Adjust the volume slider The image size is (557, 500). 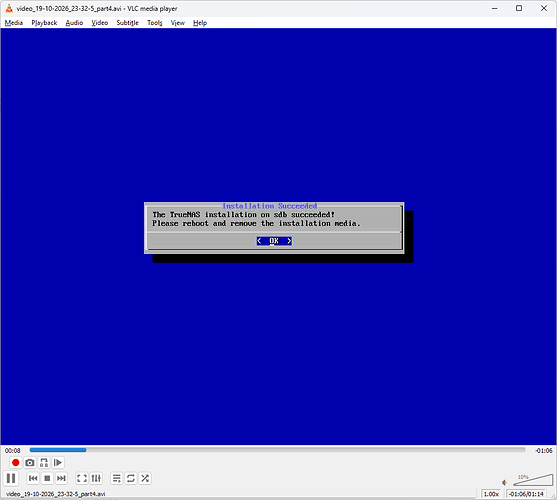tap(533, 480)
